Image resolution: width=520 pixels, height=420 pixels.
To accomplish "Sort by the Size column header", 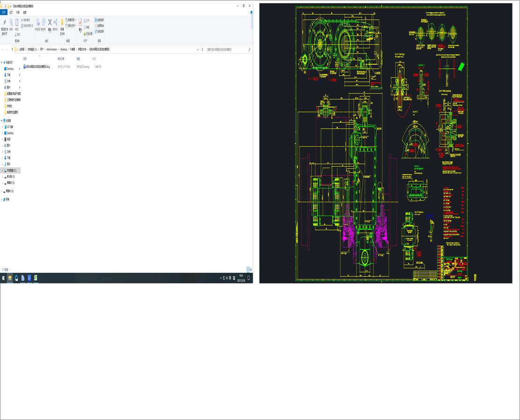I will pyautogui.click(x=94, y=59).
